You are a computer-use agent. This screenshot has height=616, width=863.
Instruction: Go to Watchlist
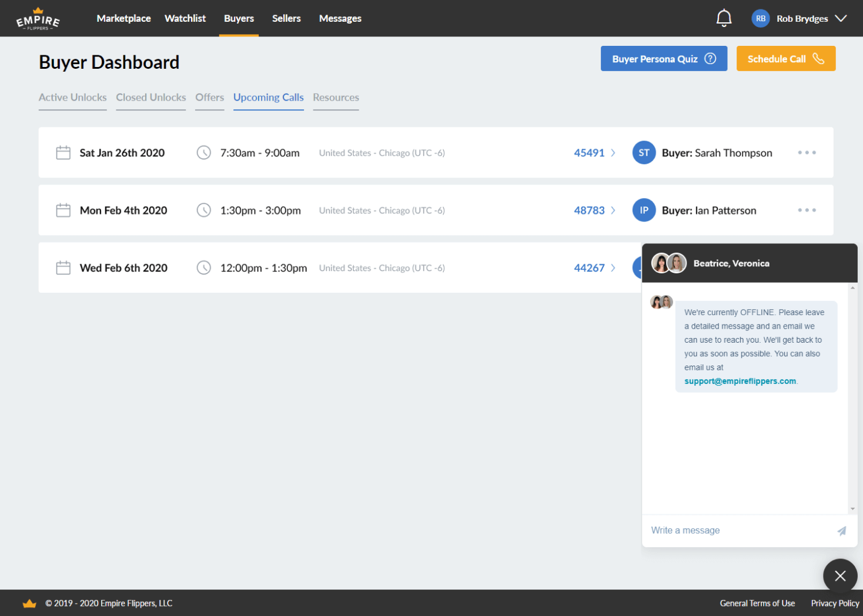[185, 18]
